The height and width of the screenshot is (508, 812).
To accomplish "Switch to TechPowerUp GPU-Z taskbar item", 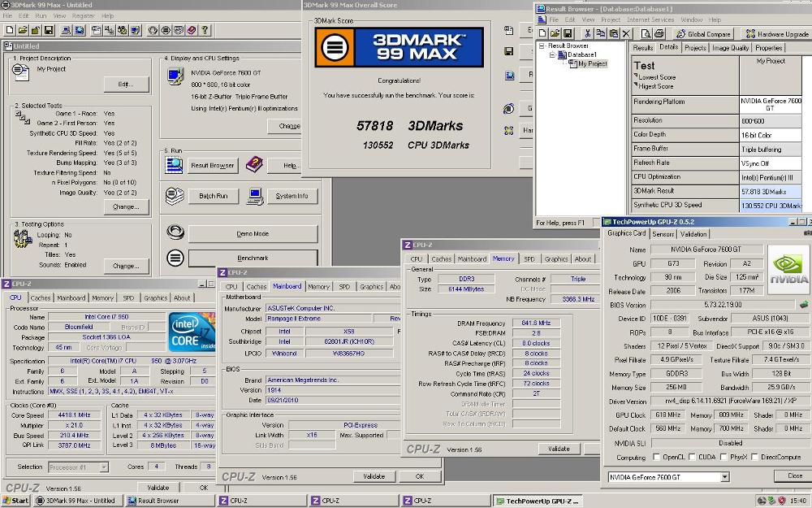I will click(x=537, y=501).
